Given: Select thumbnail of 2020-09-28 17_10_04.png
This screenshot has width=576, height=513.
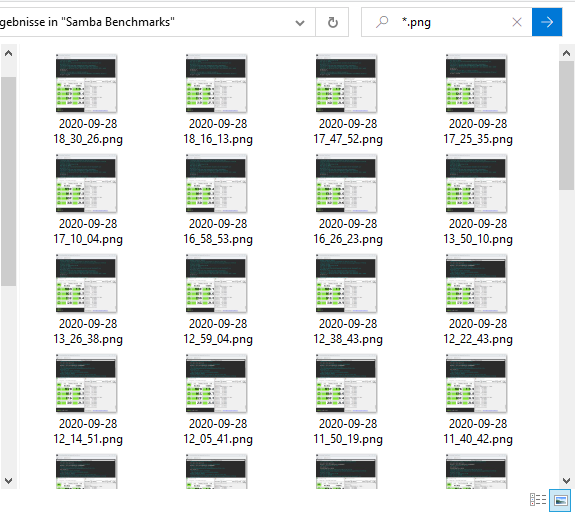Looking at the screenshot, I should (86, 183).
